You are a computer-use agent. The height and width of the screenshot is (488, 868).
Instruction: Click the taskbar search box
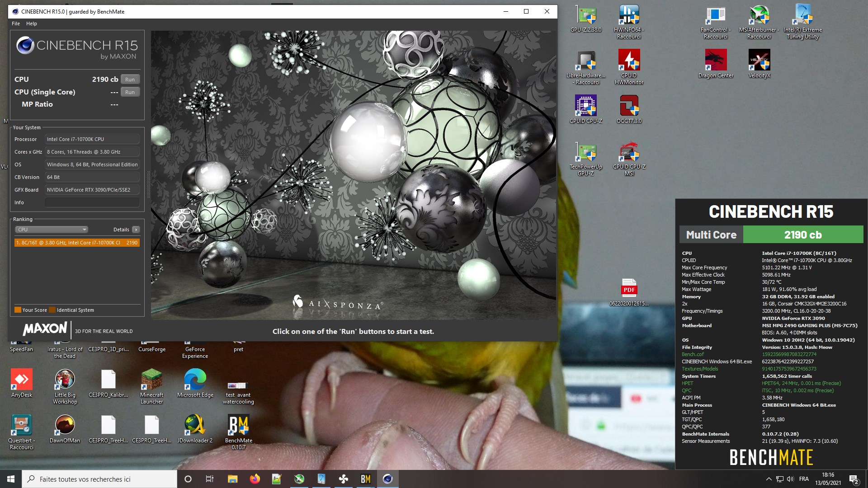coord(99,479)
